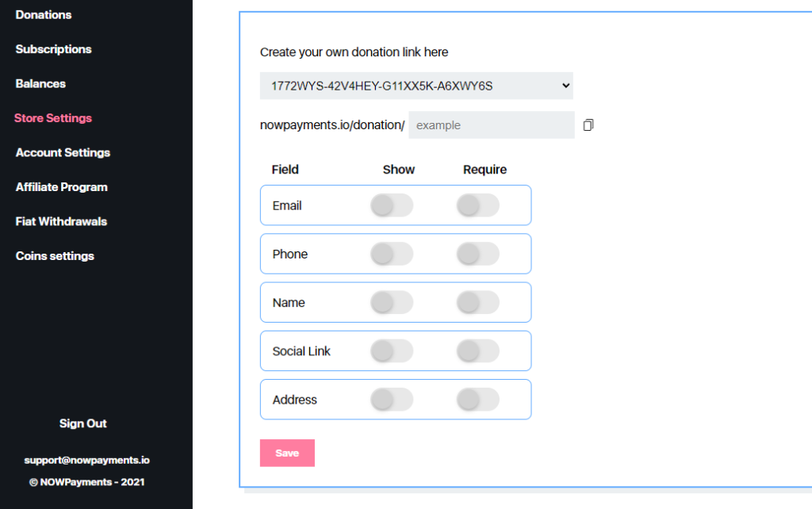Open the API key dropdown 1772WYS-42V4HEY
The height and width of the screenshot is (509, 812).
416,86
